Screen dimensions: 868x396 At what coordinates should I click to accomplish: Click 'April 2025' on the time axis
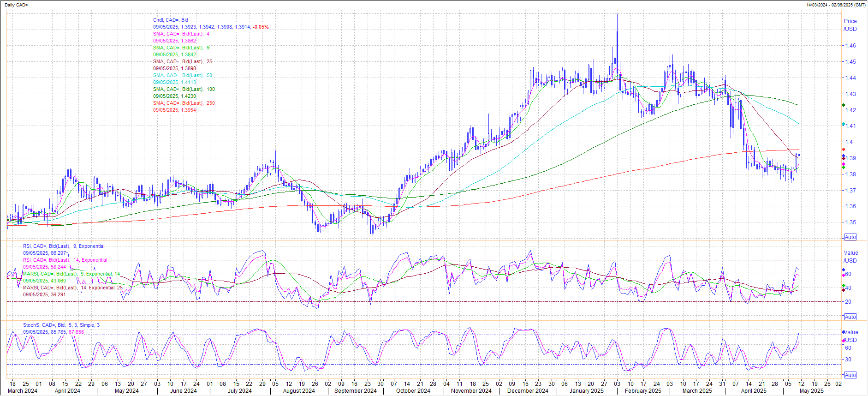click(x=754, y=391)
